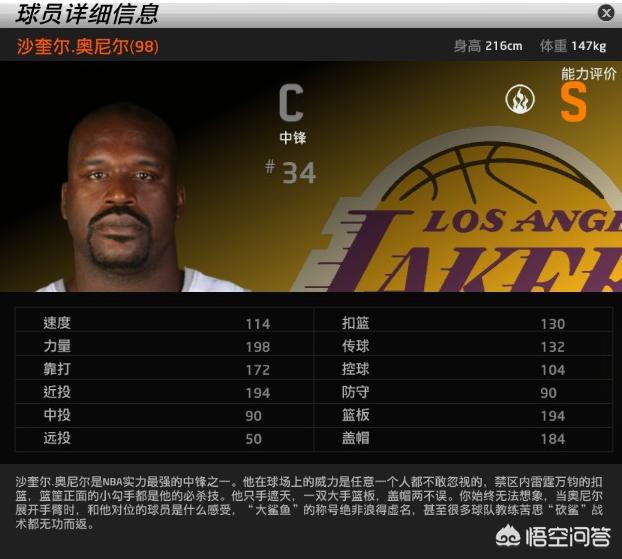Image resolution: width=622 pixels, height=559 pixels.
Task: Click the 防守 stat label
Action: tap(356, 392)
